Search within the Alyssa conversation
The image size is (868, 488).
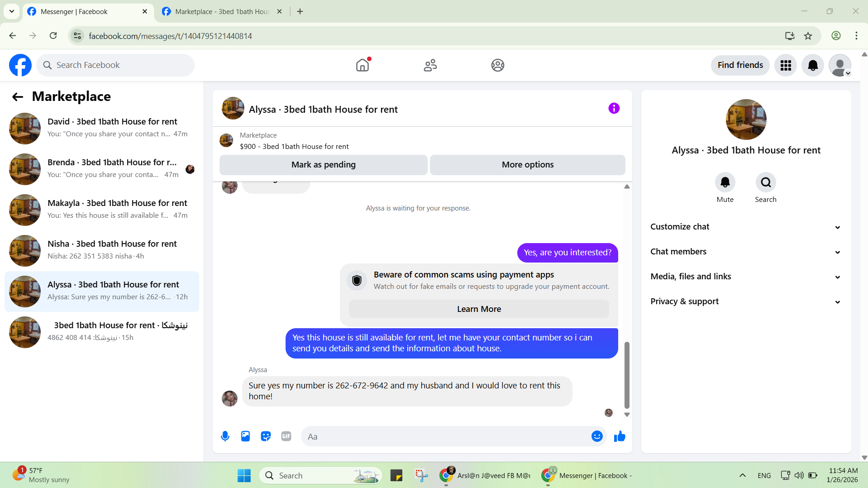tap(766, 182)
